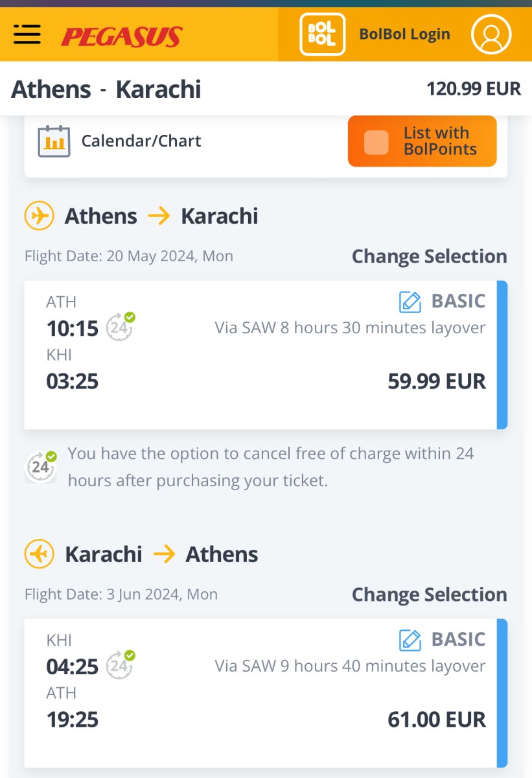This screenshot has height=778, width=532.
Task: Click the Pegasus logo
Action: click(x=122, y=36)
